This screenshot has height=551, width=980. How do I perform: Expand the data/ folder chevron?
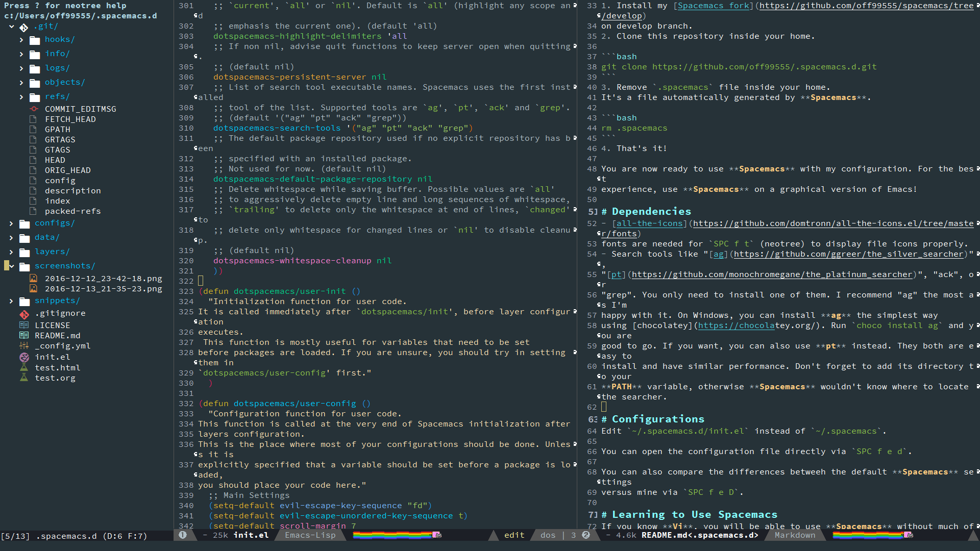[x=11, y=238]
